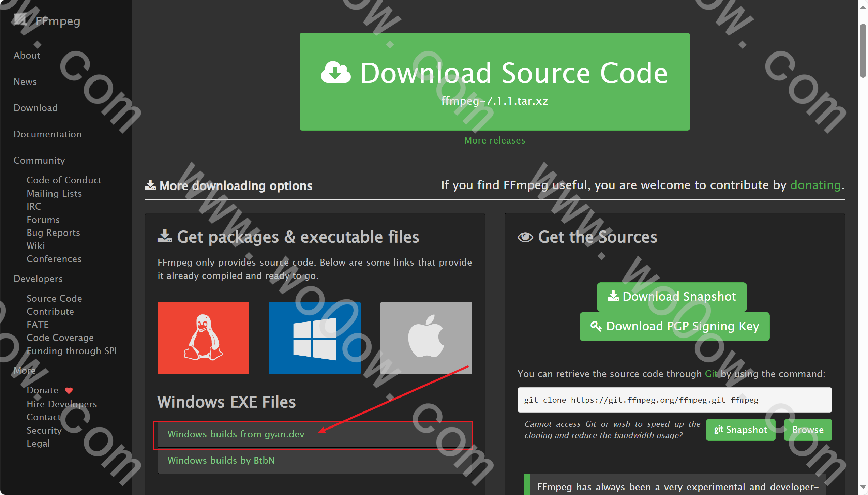This screenshot has width=868, height=495.
Task: Click the Linux penguin icon tile
Action: click(x=203, y=338)
